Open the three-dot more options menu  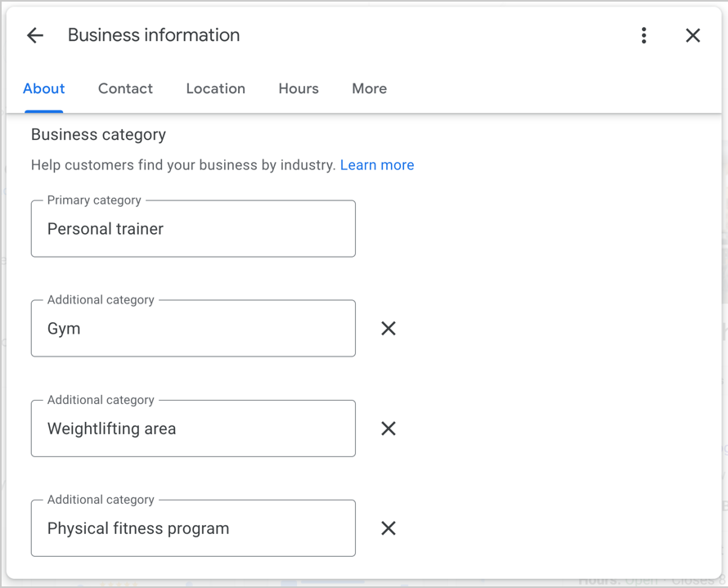coord(644,35)
